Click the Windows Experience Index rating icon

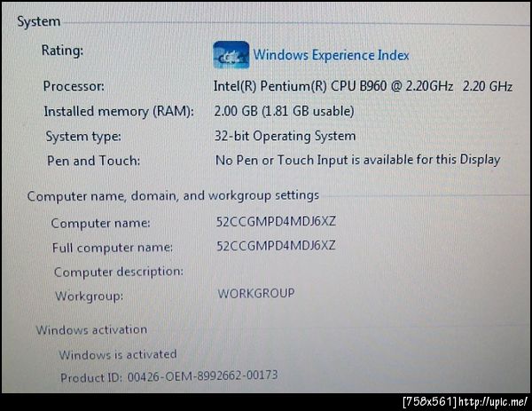pos(231,55)
